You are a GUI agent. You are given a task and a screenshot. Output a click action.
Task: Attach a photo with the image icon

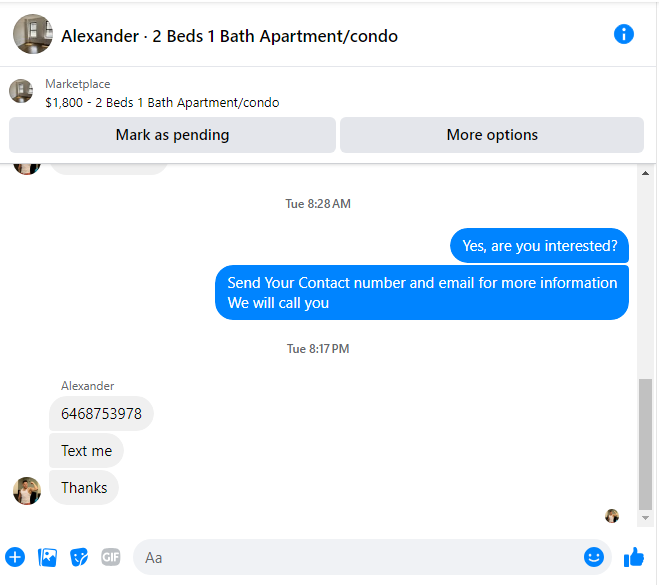pyautogui.click(x=47, y=557)
